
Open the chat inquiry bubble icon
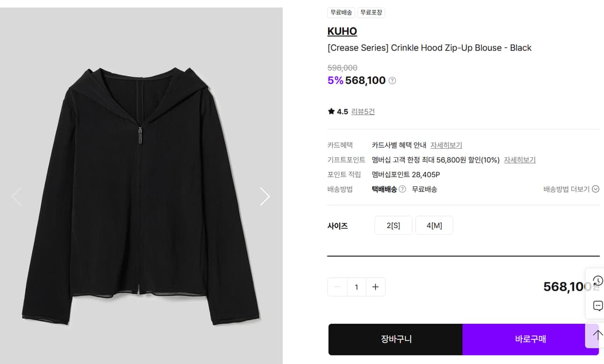pyautogui.click(x=598, y=305)
